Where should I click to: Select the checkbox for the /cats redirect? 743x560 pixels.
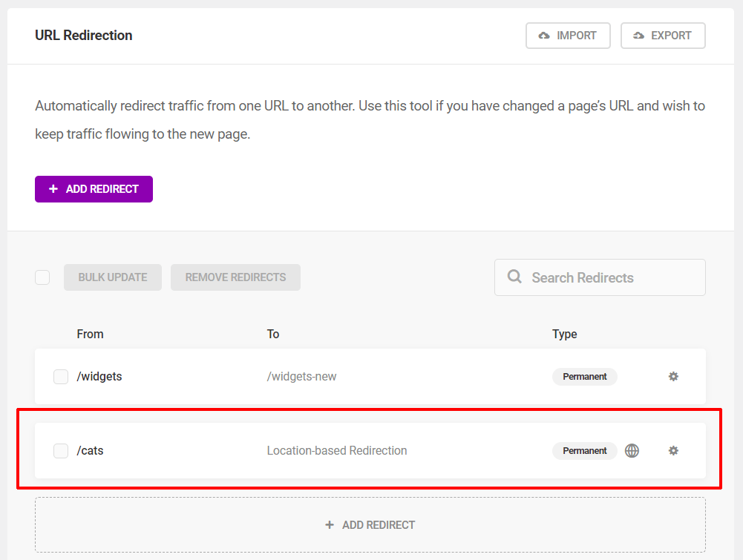60,450
